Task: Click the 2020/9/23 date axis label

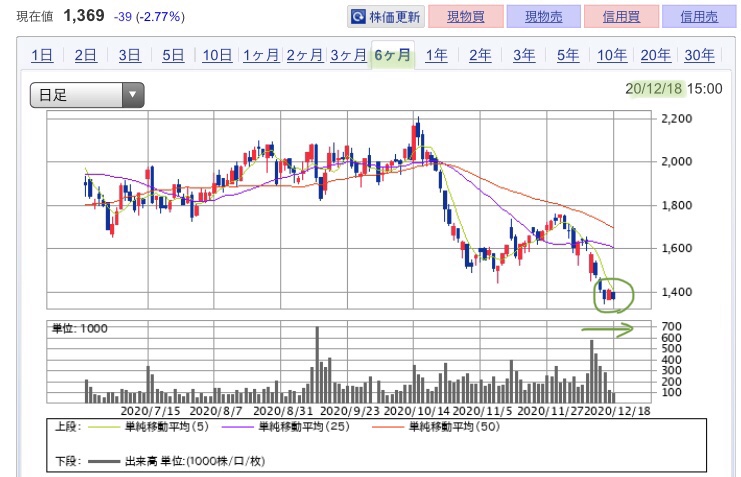Action: [x=350, y=411]
